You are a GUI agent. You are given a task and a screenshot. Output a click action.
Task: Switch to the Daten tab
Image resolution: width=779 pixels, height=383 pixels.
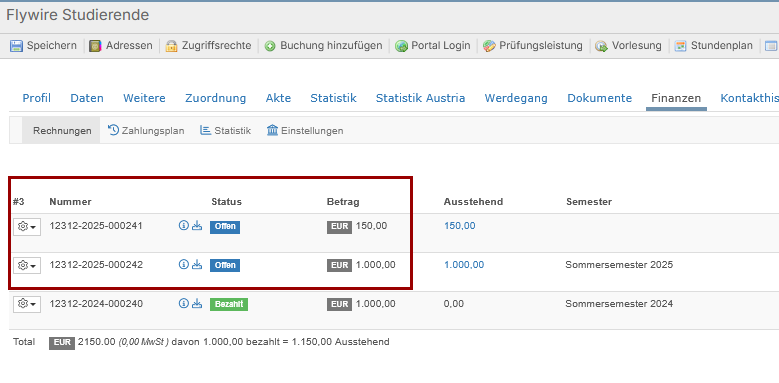(87, 98)
